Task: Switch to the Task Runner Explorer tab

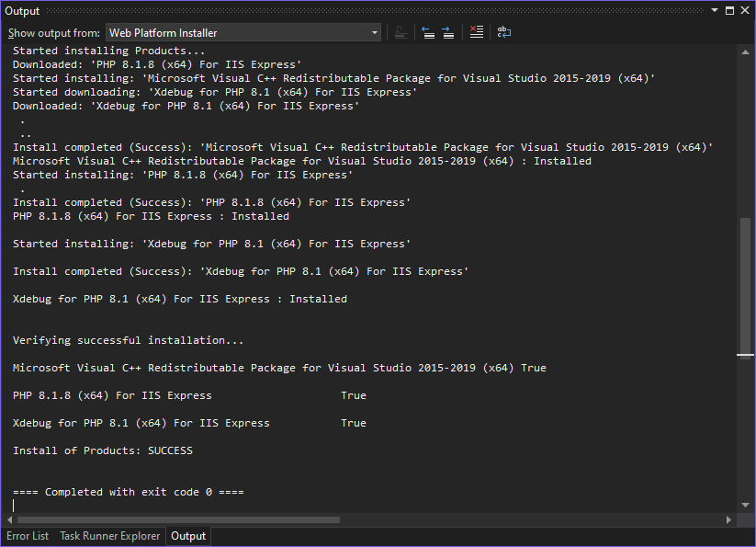Action: (110, 536)
